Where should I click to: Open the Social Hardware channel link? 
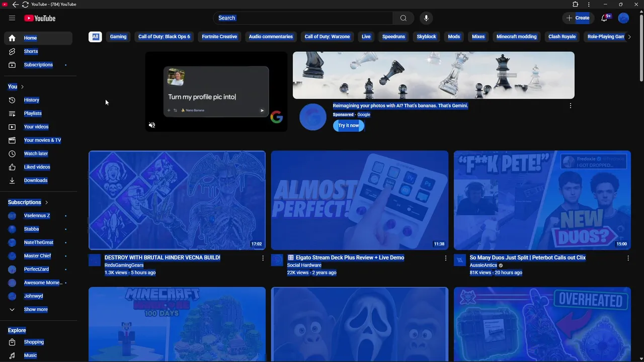pos(304,265)
